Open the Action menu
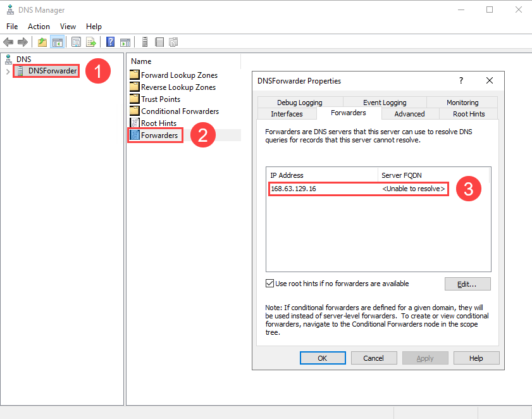This screenshot has height=419, width=532. [x=39, y=26]
